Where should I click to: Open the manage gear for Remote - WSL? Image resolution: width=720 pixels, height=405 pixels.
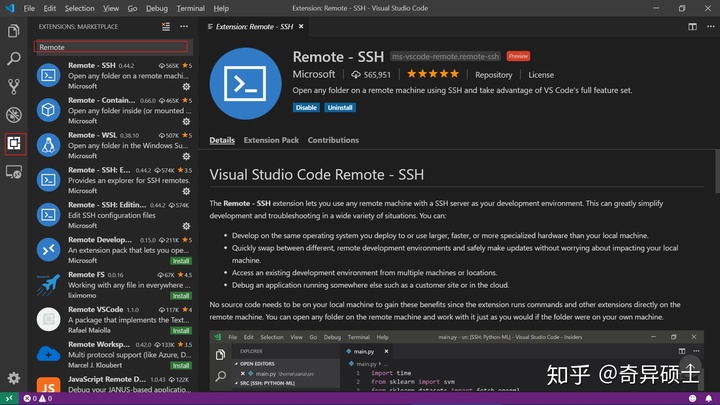click(x=186, y=156)
